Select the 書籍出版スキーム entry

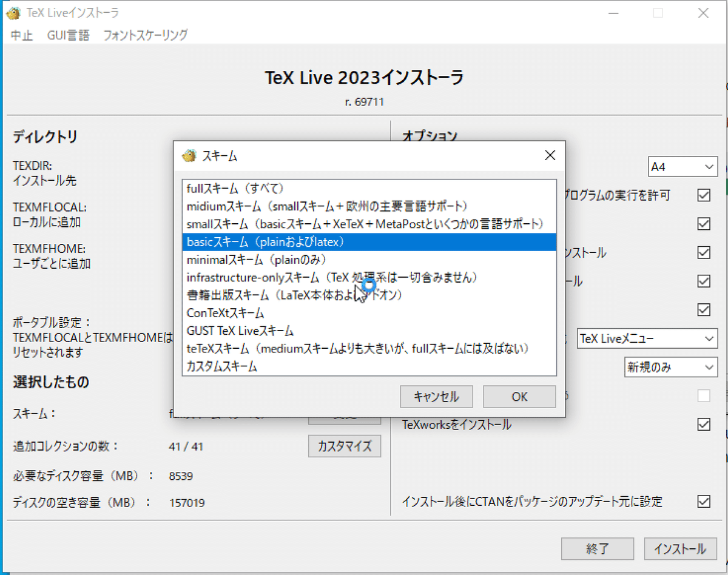pyautogui.click(x=369, y=295)
